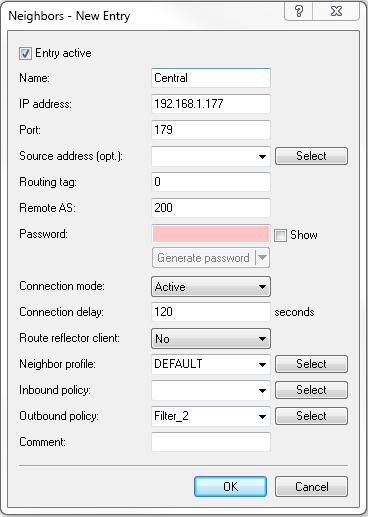The image size is (368, 517).
Task: Focus the pink Password field
Action: (x=211, y=234)
